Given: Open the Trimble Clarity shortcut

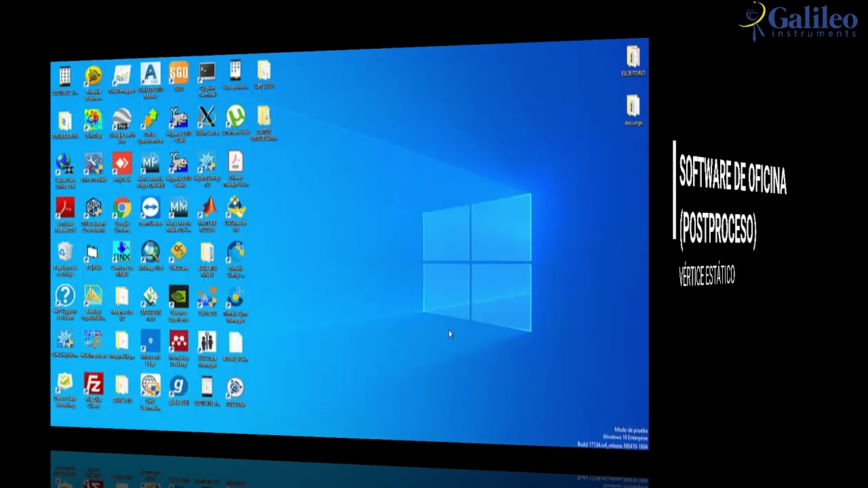Looking at the screenshot, I should [x=235, y=260].
